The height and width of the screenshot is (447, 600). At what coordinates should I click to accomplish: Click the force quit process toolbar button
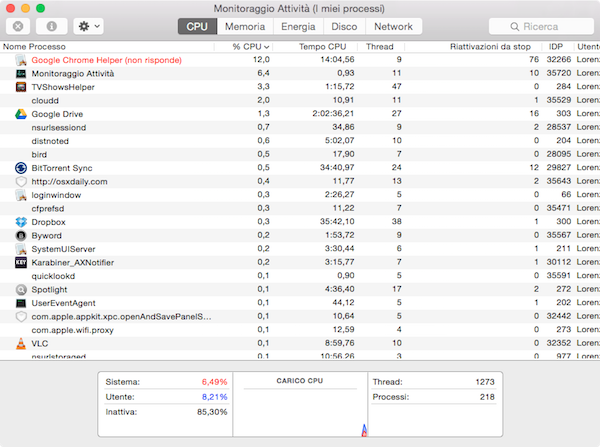tap(18, 26)
